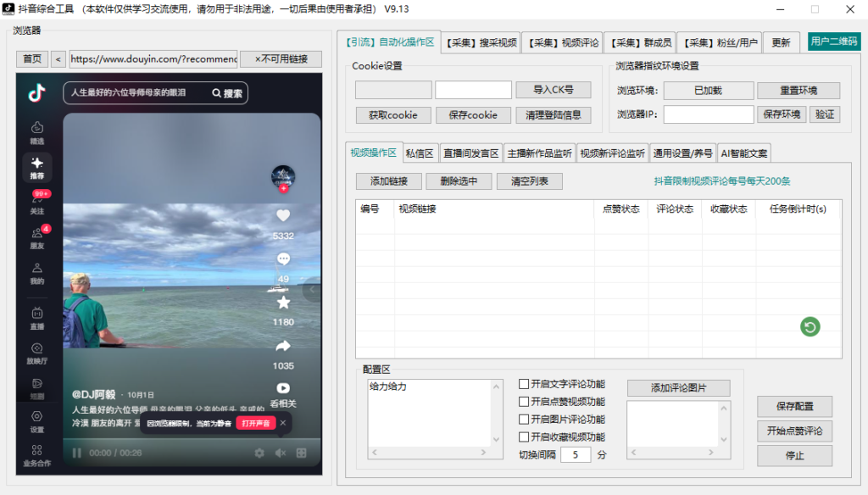Image resolution: width=868 pixels, height=495 pixels.
Task: Open the 我的 profile sidebar icon
Action: pos(37,274)
